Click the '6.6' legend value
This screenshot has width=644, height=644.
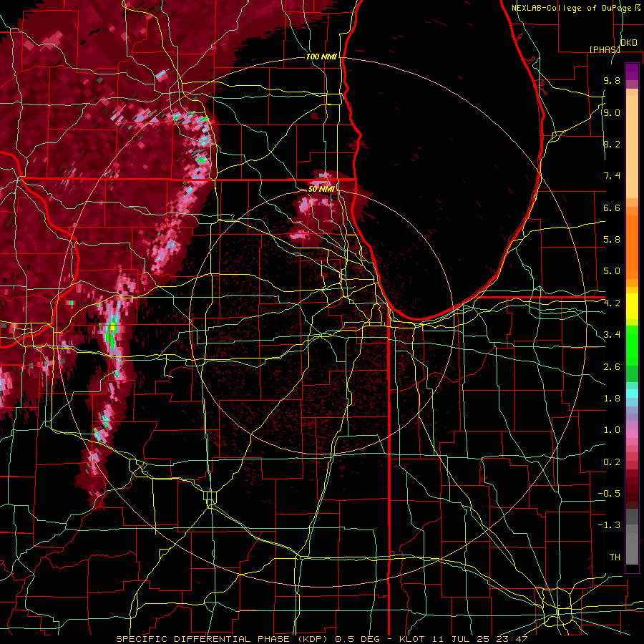pos(612,208)
